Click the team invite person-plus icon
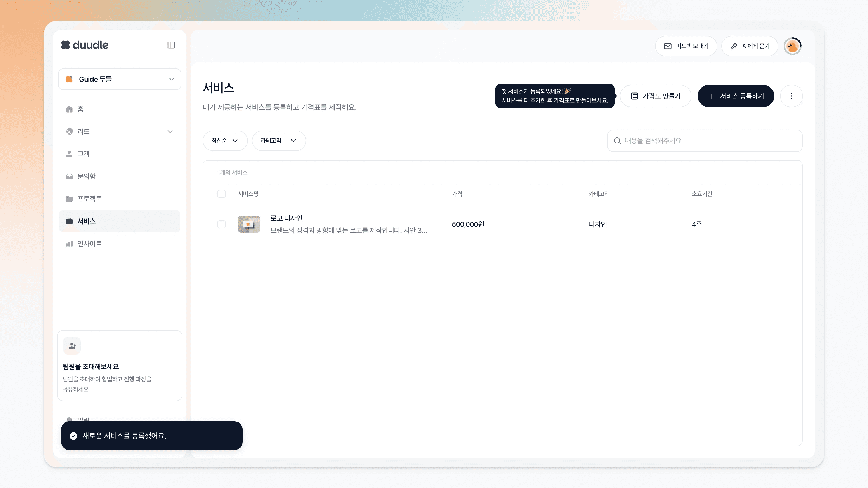868x488 pixels. coord(72,345)
